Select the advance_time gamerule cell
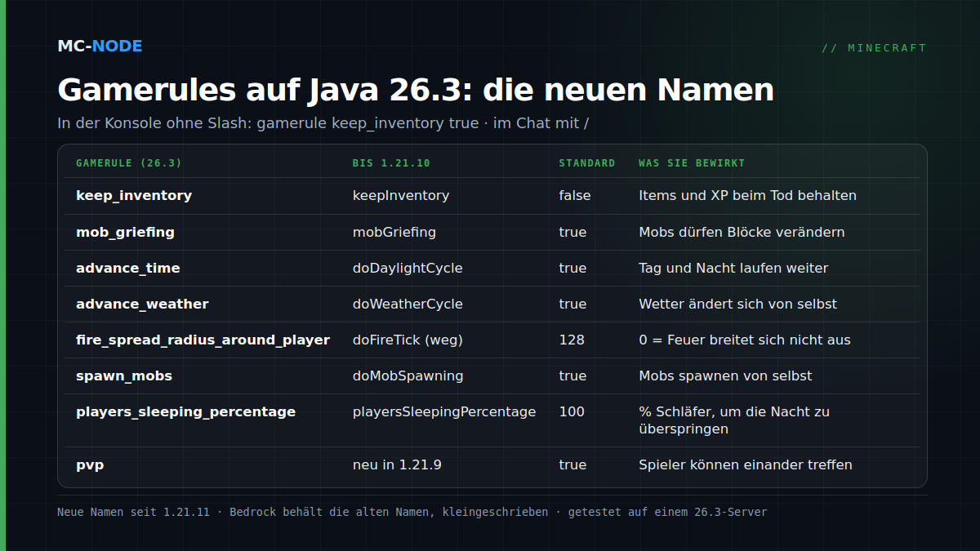980x551 pixels. [128, 268]
